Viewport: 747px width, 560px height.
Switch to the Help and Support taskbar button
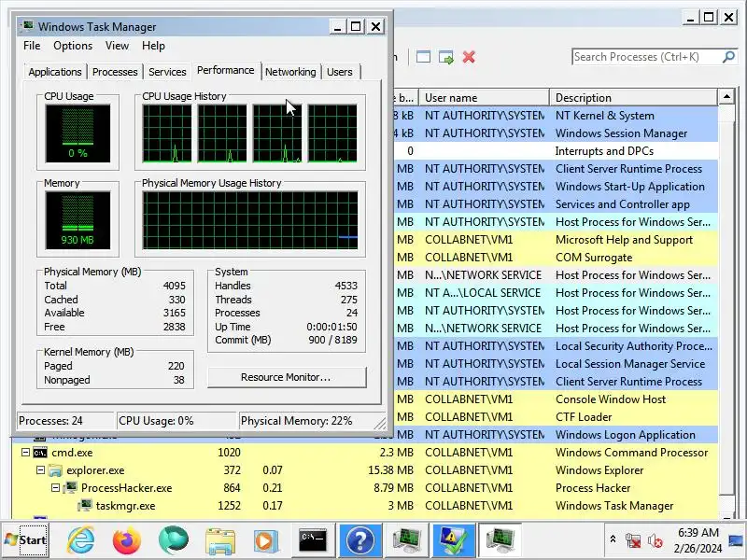pyautogui.click(x=359, y=540)
